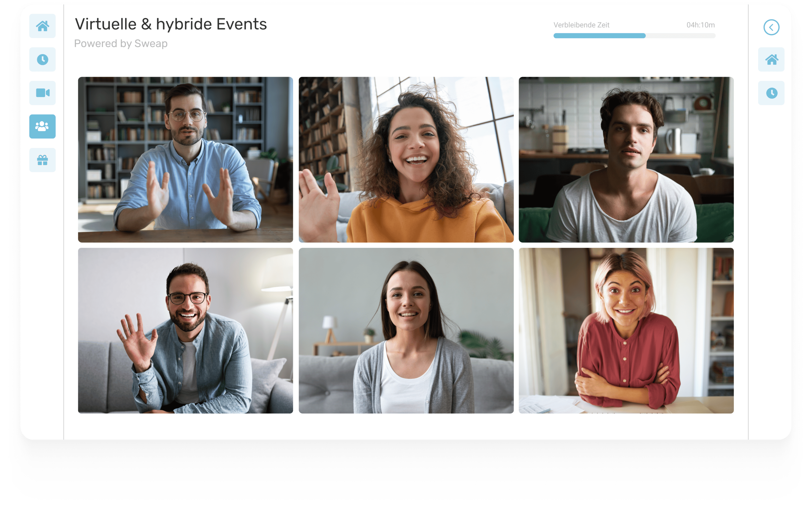
Task: Click the clock icon in left sidebar
Action: 42,60
